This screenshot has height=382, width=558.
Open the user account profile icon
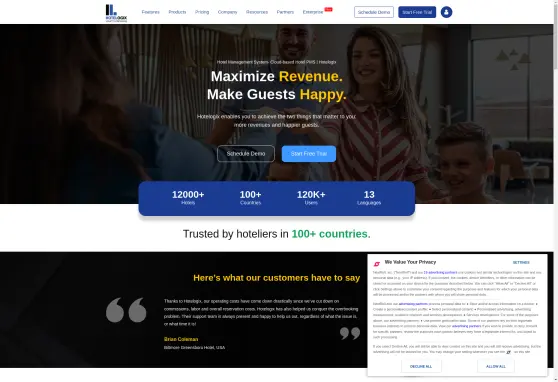click(x=446, y=12)
